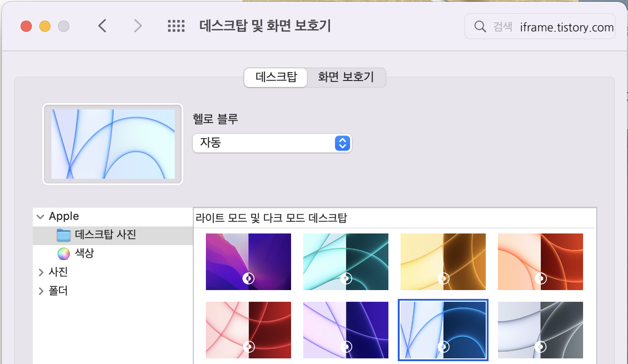This screenshot has height=364, width=628.
Task: Go back with the left chevron
Action: (102, 26)
